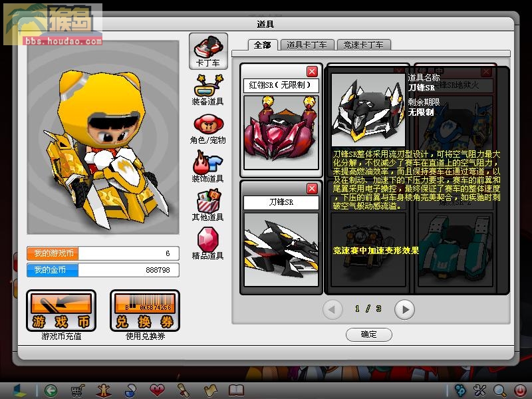Image resolution: width=532 pixels, height=399 pixels.
Task: Click the green-yellow cube icon in the bottom bar
Action: click(x=20, y=391)
